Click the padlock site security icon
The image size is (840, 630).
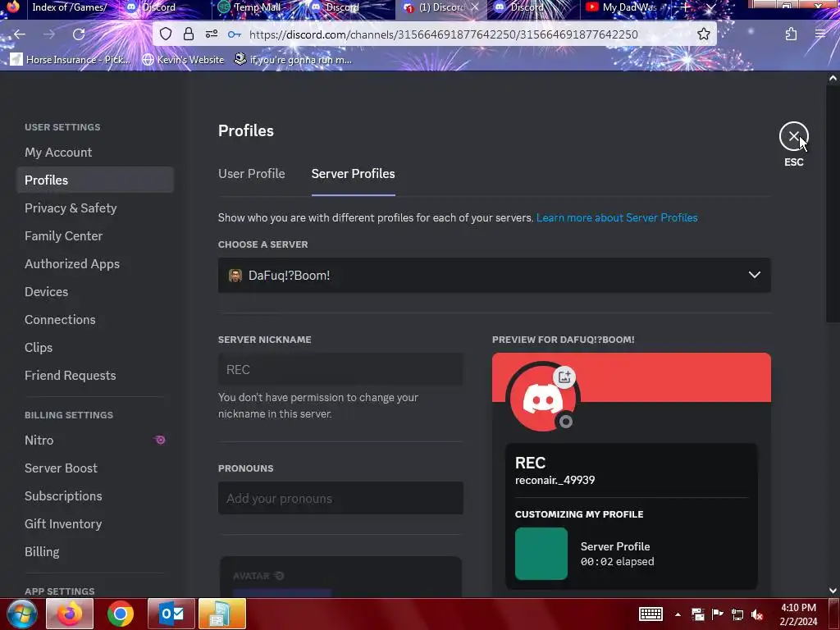[x=188, y=34]
